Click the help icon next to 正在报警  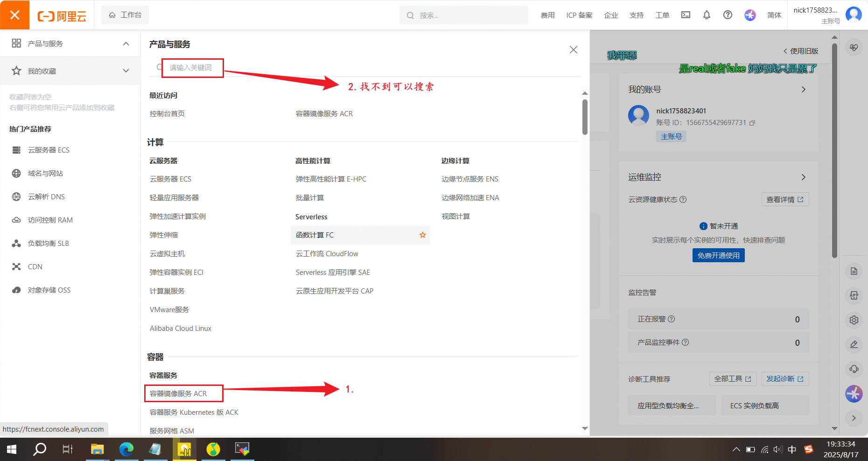[x=671, y=319]
